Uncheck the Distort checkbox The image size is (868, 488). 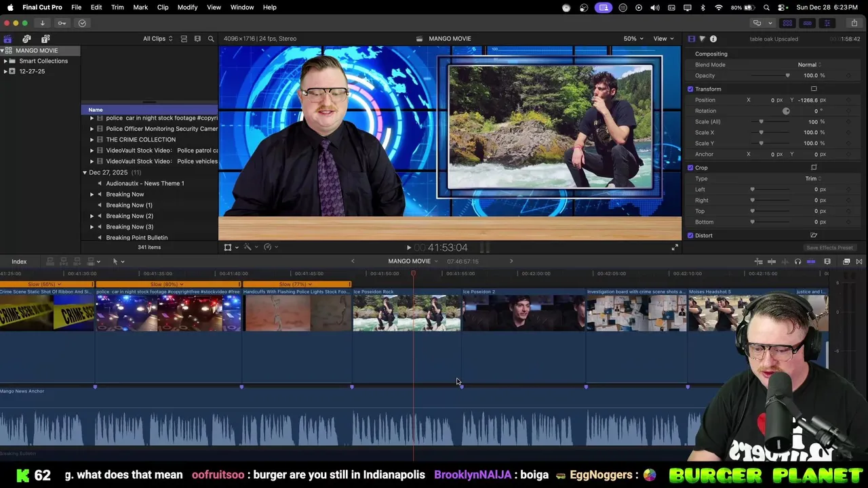tap(690, 235)
